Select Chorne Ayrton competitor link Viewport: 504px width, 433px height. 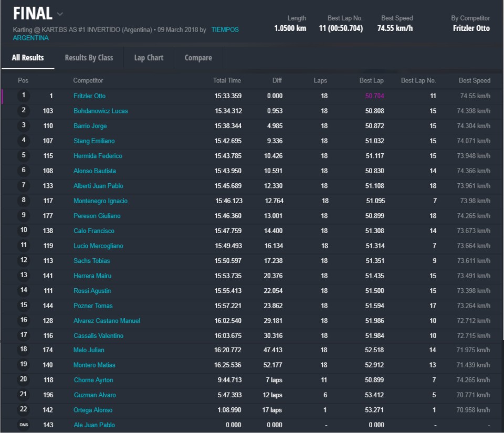pos(93,380)
